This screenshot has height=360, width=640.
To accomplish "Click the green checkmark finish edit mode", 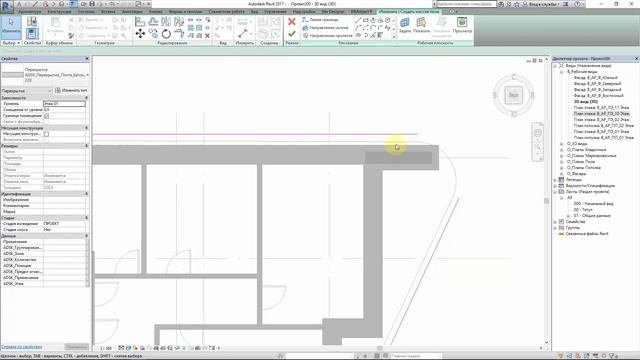I will click(x=292, y=34).
